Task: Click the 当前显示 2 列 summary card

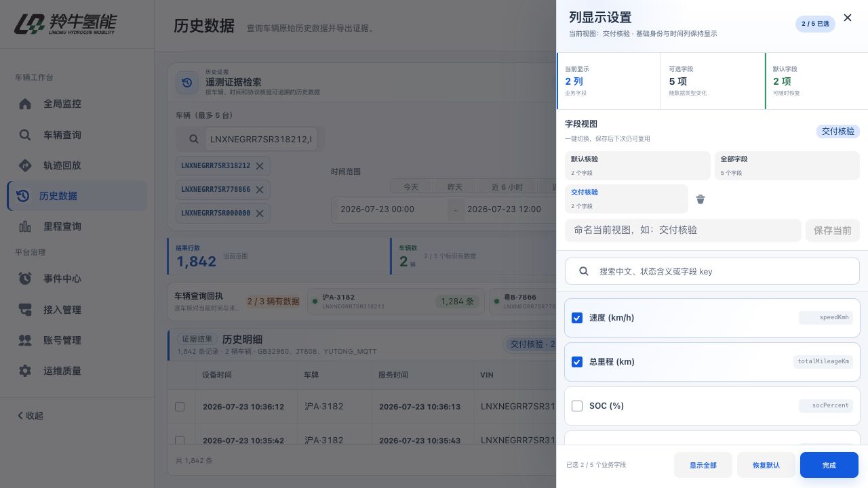Action: point(608,81)
